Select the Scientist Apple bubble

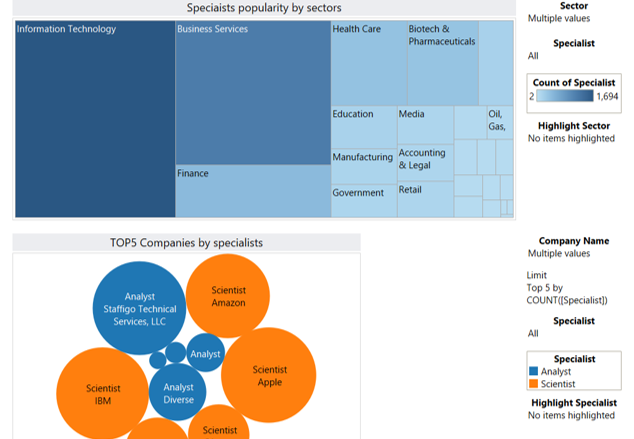click(x=269, y=375)
